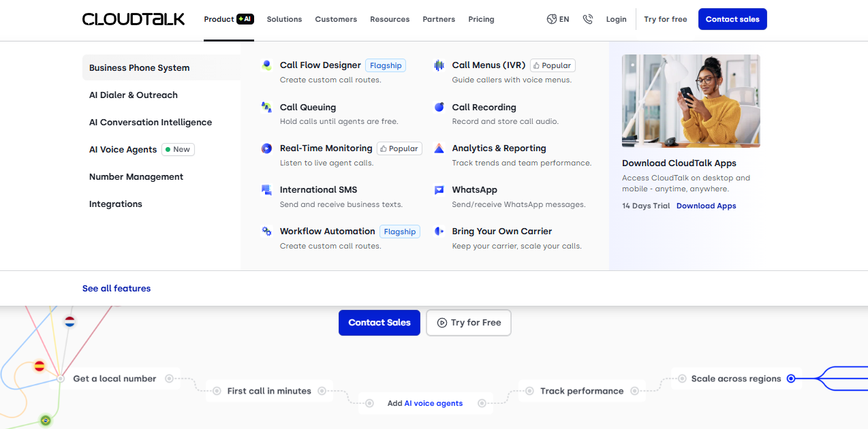868x429 pixels.
Task: Select the phone receiver icon in header
Action: coord(587,19)
